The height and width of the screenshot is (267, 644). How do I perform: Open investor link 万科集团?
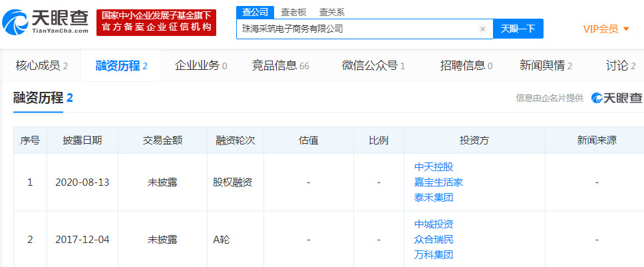click(x=434, y=254)
